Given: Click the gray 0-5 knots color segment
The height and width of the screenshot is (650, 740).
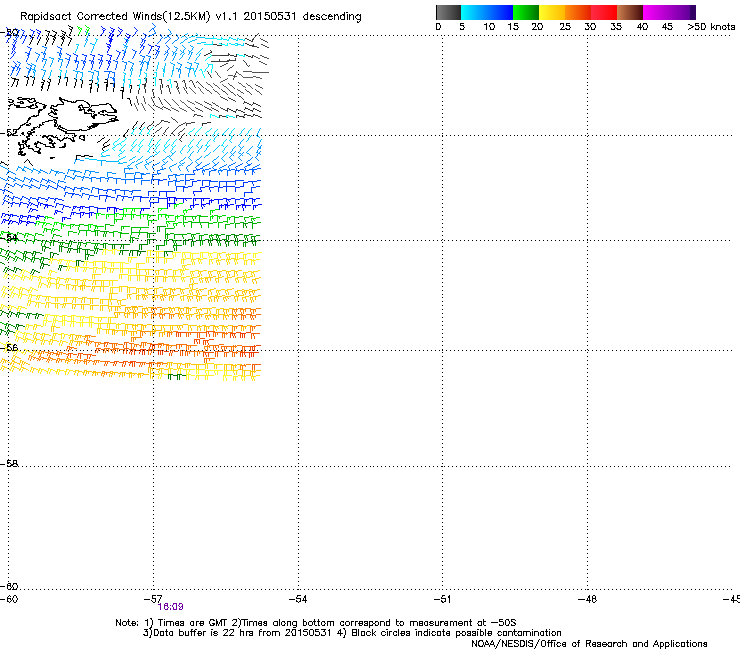Looking at the screenshot, I should [x=448, y=12].
